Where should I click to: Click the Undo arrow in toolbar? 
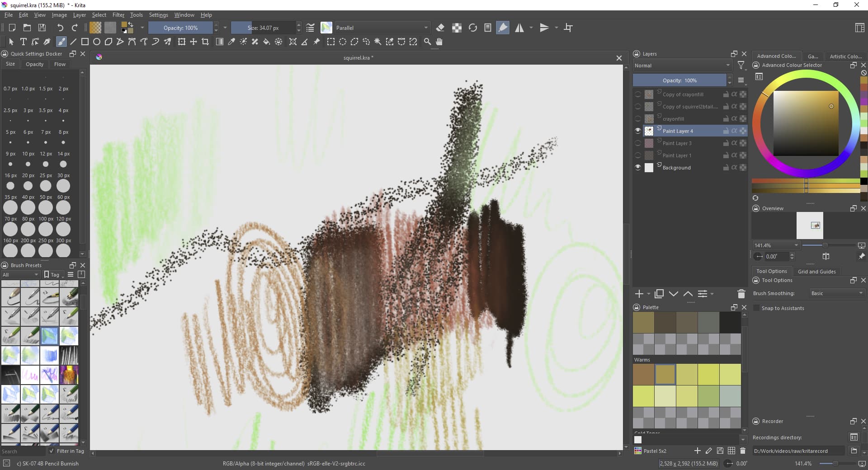point(60,28)
